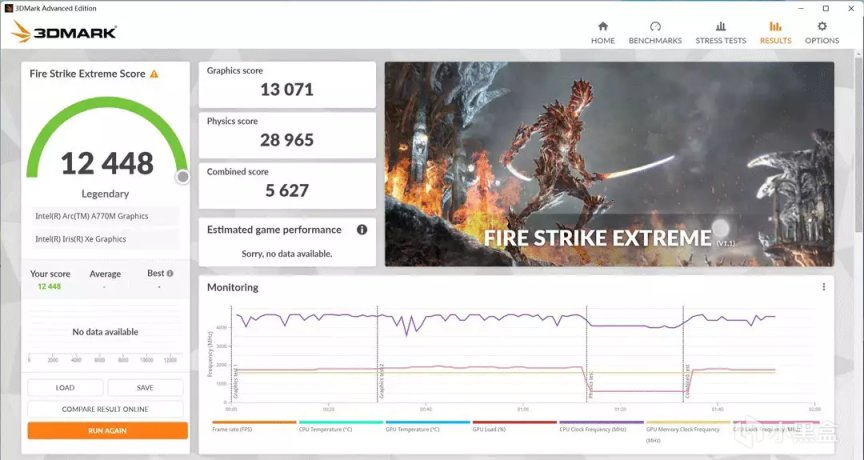Maximize the 3DMark window
864x460 pixels.
pos(826,8)
